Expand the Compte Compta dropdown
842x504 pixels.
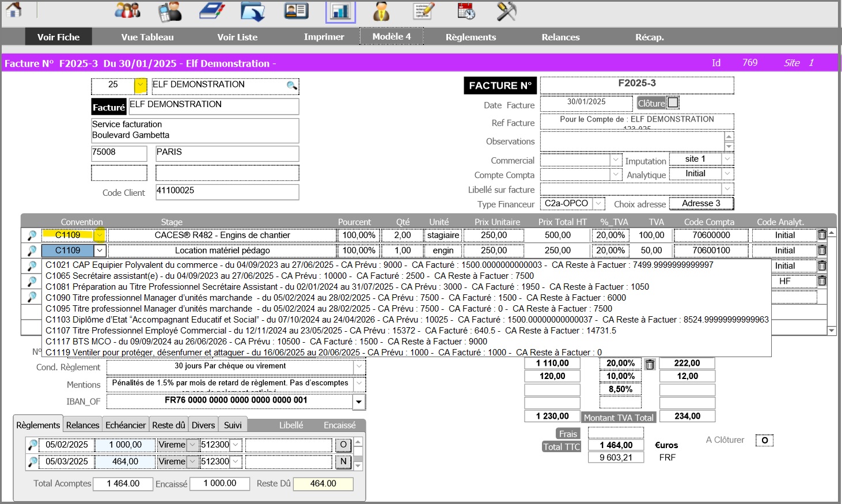[616, 174]
